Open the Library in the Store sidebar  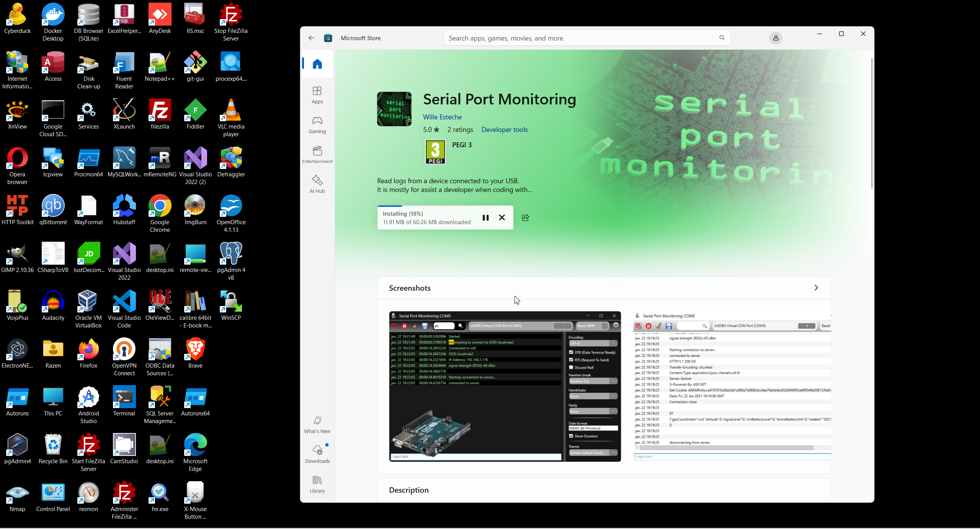(317, 484)
